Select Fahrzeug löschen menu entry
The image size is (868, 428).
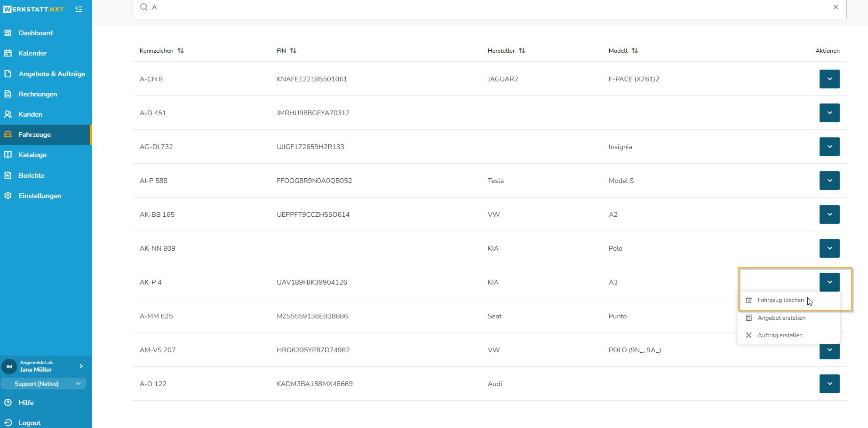[x=789, y=300]
